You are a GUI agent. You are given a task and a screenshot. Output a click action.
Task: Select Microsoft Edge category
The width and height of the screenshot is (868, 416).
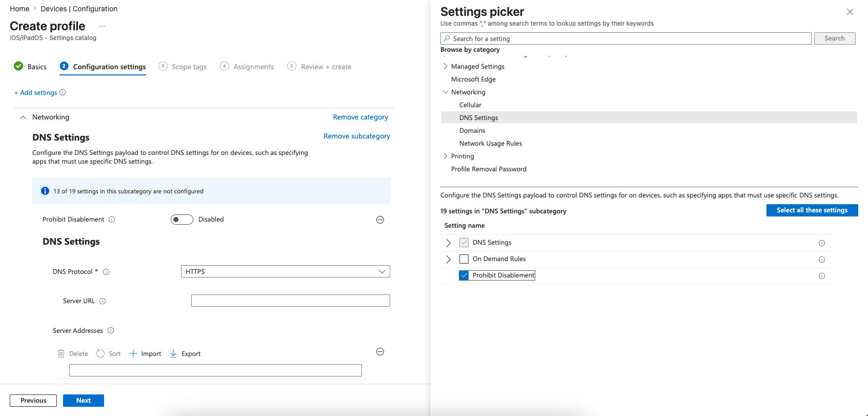(x=473, y=79)
